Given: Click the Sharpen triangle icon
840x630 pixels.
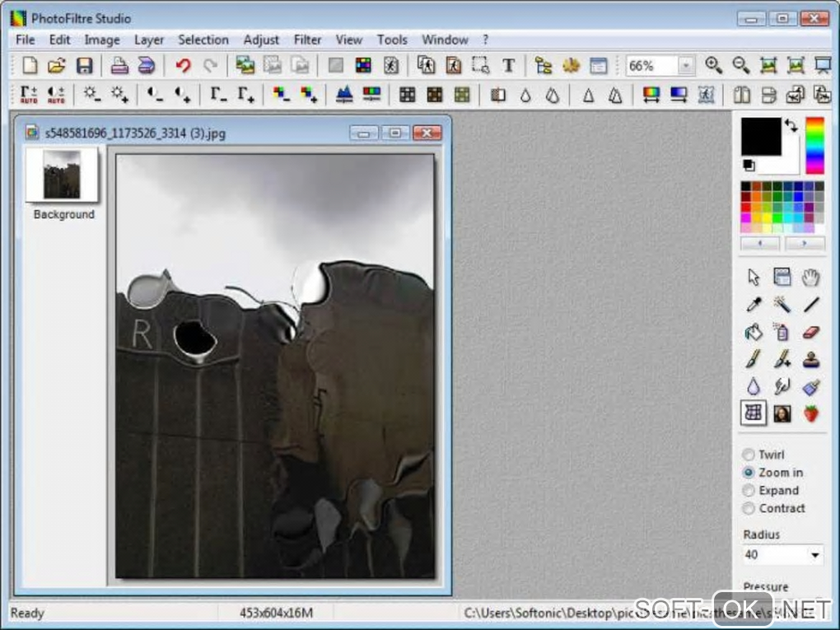Looking at the screenshot, I should click(x=588, y=96).
